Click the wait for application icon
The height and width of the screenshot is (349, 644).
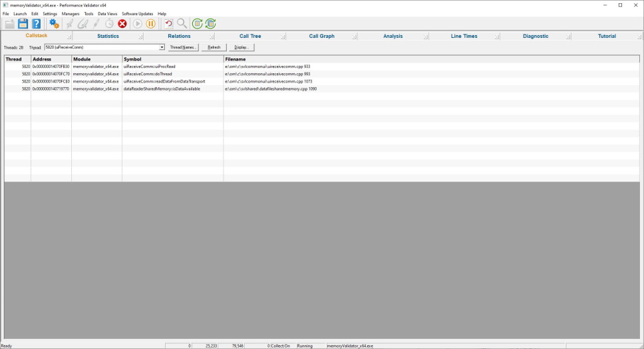click(x=96, y=24)
